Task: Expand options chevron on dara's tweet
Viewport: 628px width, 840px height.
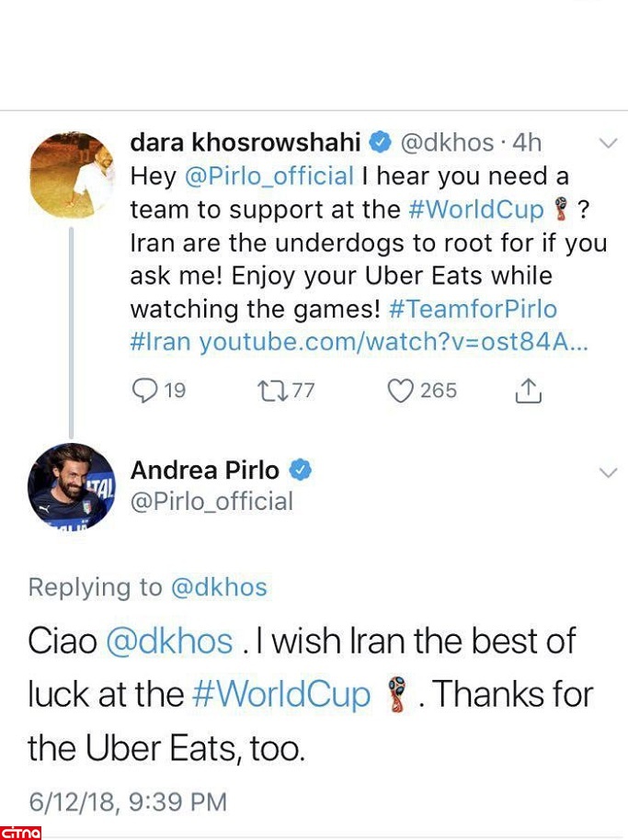Action: coord(608,143)
